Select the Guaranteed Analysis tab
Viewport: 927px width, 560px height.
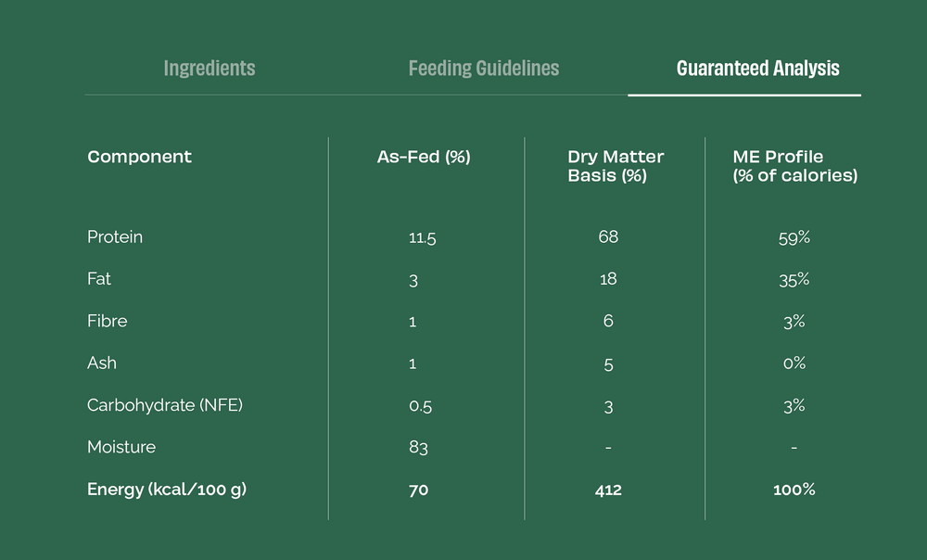tap(757, 69)
